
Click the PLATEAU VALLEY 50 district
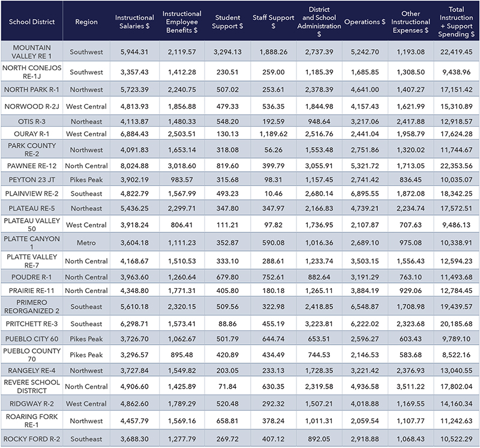click(32, 225)
